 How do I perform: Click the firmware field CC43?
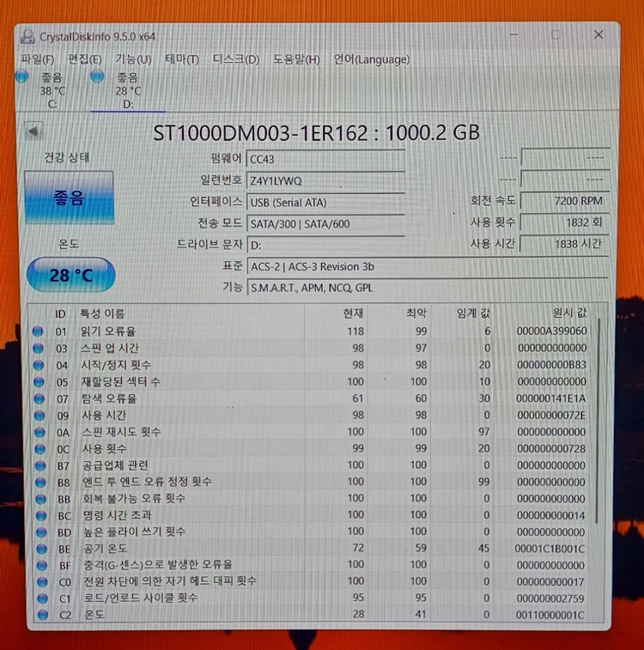[x=325, y=159]
